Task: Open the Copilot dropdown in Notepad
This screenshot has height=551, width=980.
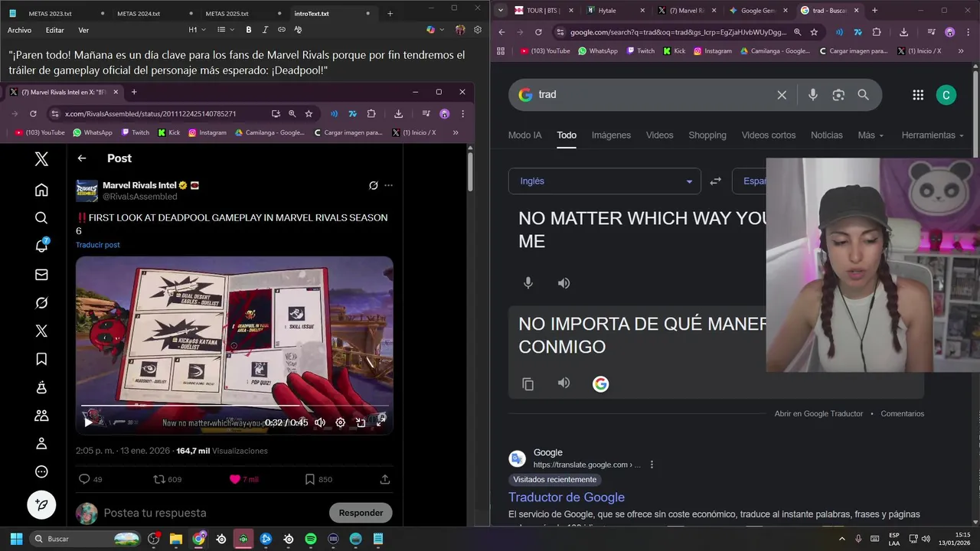Action: tap(435, 30)
